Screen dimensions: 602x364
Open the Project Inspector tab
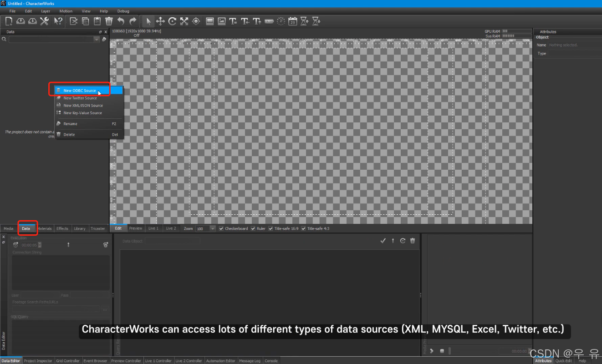coord(38,361)
